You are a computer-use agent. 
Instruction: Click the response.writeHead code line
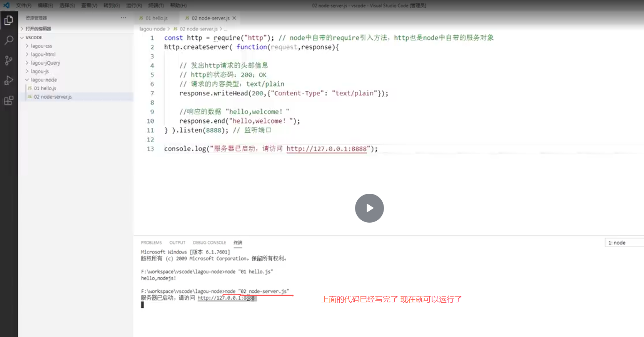pyautogui.click(x=284, y=93)
